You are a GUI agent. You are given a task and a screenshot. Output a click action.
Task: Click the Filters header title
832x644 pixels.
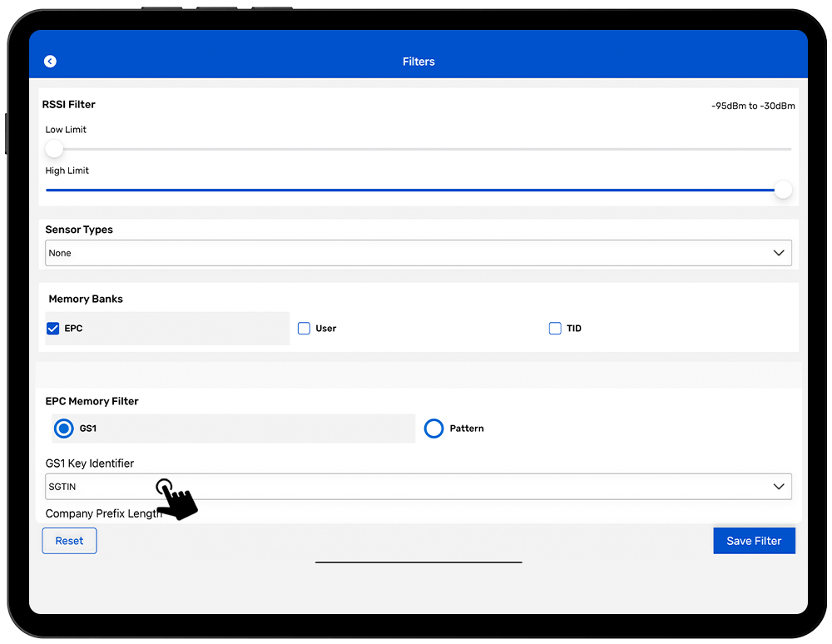tap(418, 62)
